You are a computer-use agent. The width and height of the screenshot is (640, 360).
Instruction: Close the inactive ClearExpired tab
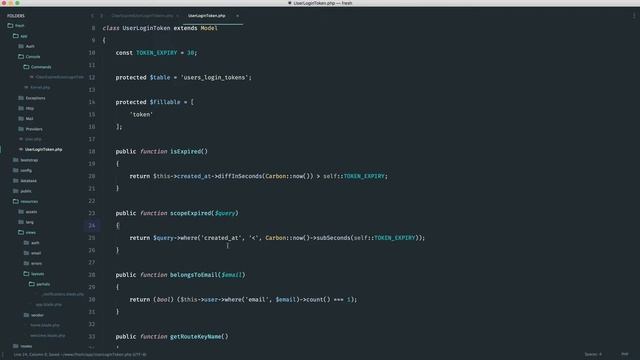point(178,16)
